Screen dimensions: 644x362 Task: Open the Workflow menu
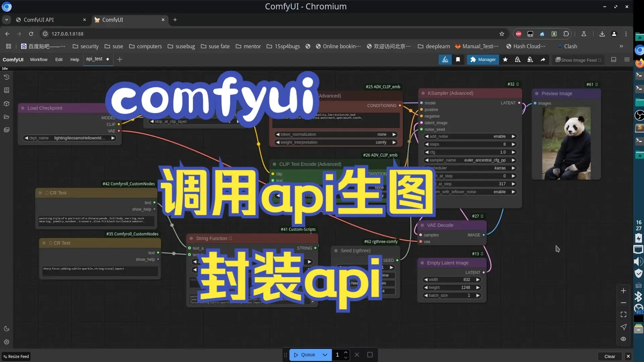(39, 60)
